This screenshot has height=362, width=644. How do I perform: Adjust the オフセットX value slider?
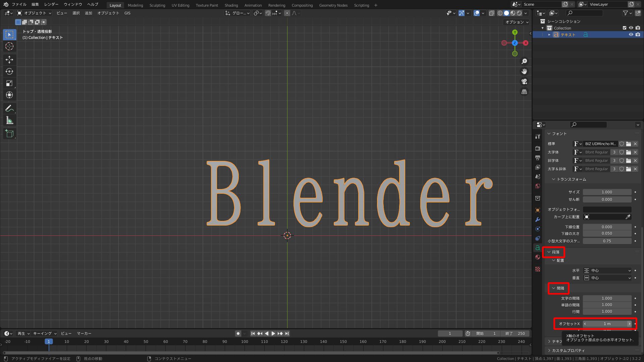point(607,324)
